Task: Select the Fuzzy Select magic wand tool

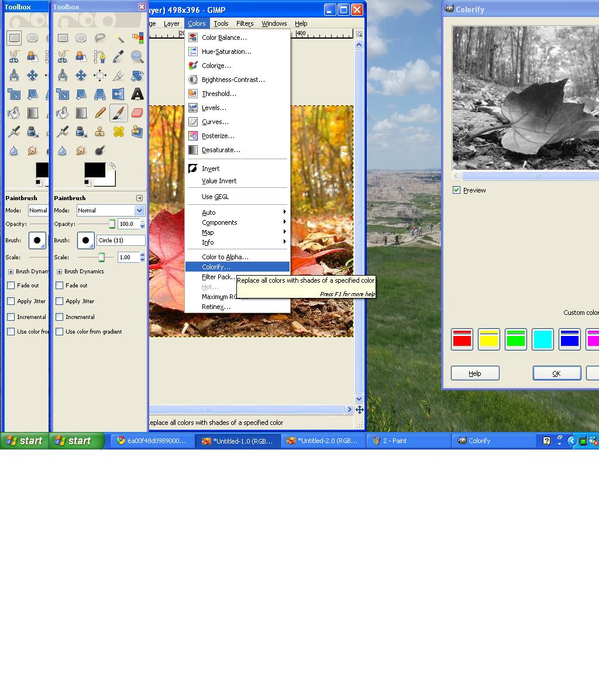Action: [119, 38]
